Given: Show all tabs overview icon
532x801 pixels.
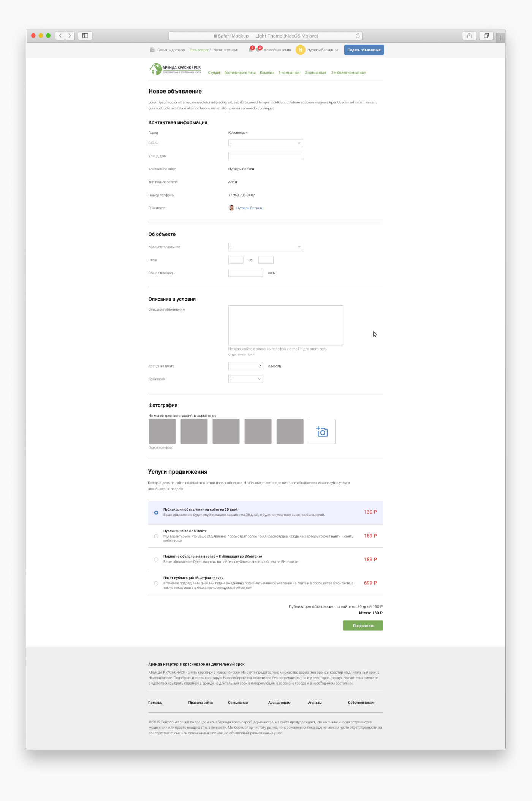Looking at the screenshot, I should pyautogui.click(x=486, y=36).
